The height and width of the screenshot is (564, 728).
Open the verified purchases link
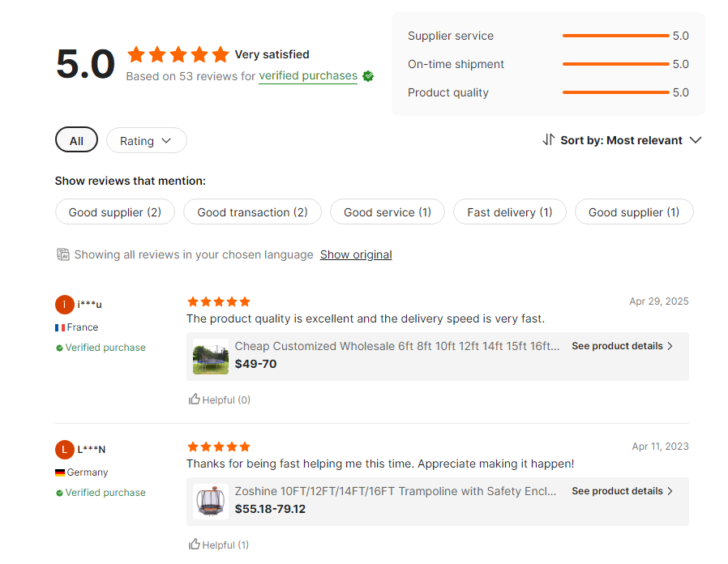point(308,76)
